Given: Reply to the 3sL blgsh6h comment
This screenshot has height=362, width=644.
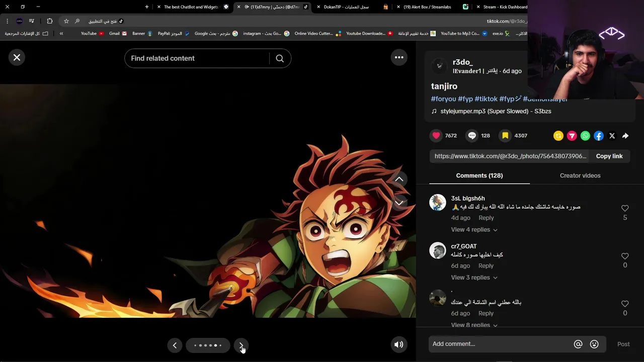Looking at the screenshot, I should click(486, 218).
